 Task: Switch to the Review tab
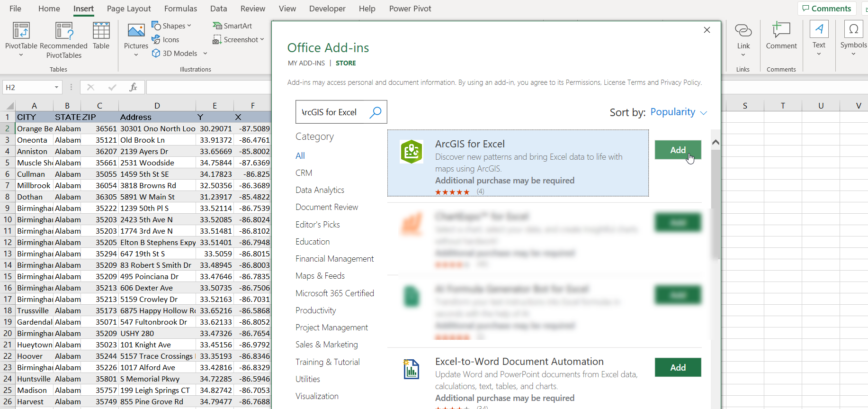[253, 9]
